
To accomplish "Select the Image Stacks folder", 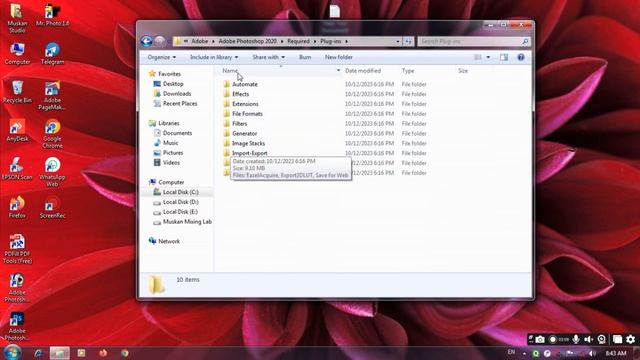I will (x=248, y=143).
